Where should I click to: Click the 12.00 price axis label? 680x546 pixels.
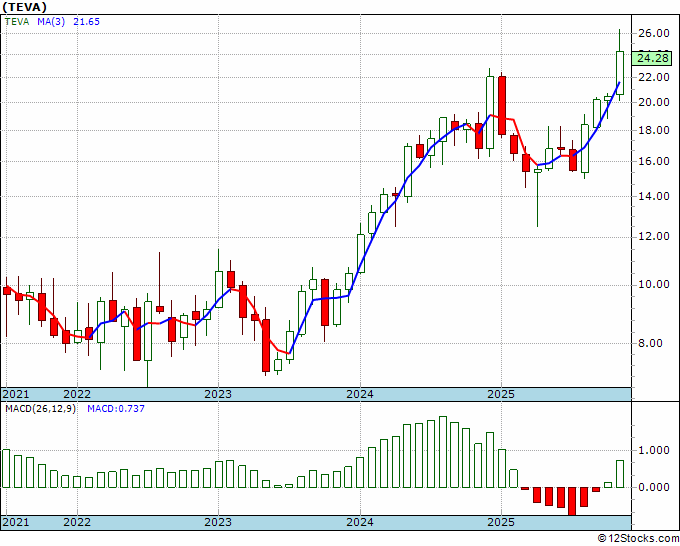[653, 237]
